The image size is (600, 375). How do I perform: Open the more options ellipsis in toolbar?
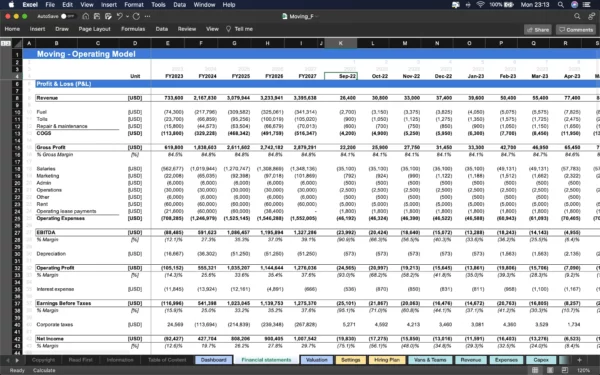pos(148,16)
